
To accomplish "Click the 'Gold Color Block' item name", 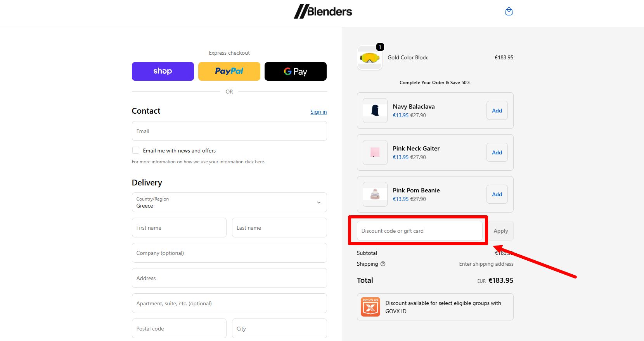I will click(408, 57).
